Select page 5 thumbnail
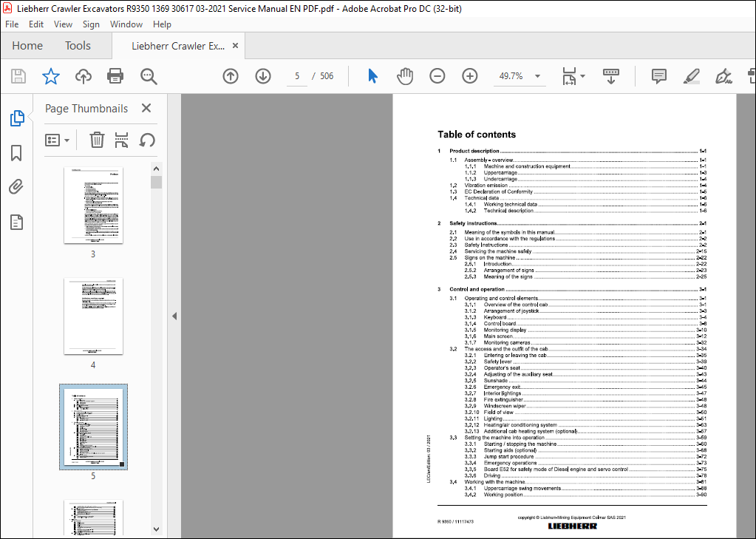The image size is (756, 539). pos(94,427)
